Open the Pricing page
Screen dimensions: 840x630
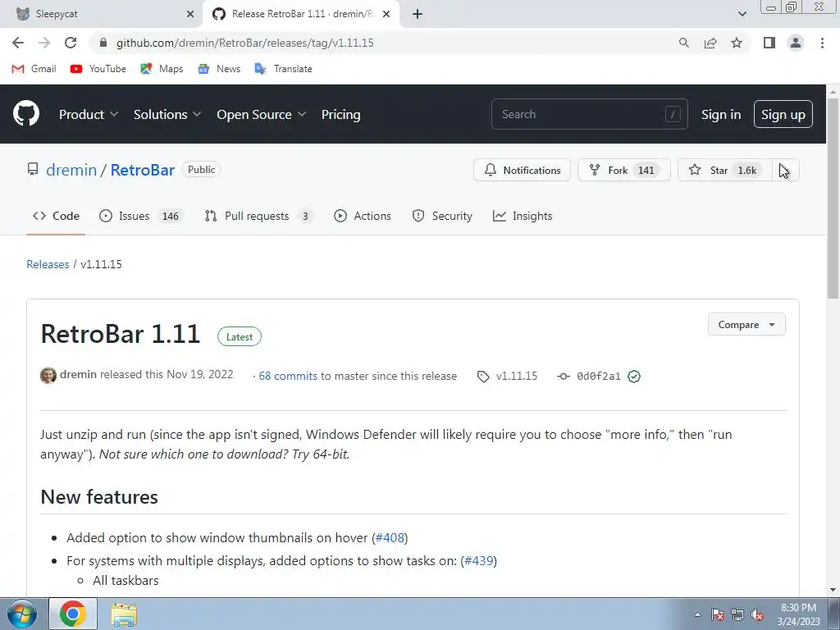point(340,115)
